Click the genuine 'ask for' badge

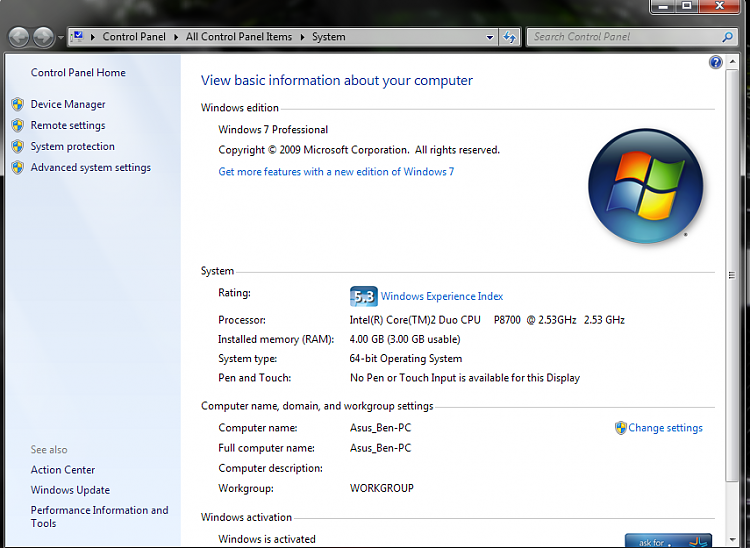[x=668, y=541]
